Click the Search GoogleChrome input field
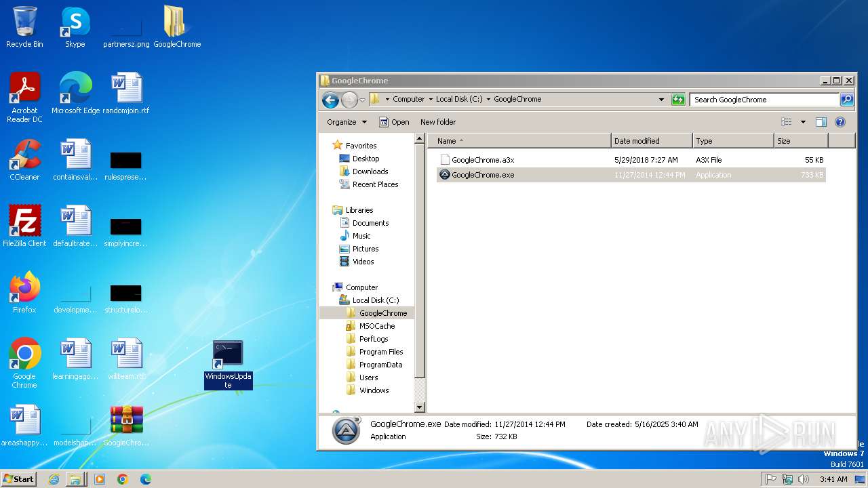Image resolution: width=868 pixels, height=488 pixels. [x=765, y=100]
